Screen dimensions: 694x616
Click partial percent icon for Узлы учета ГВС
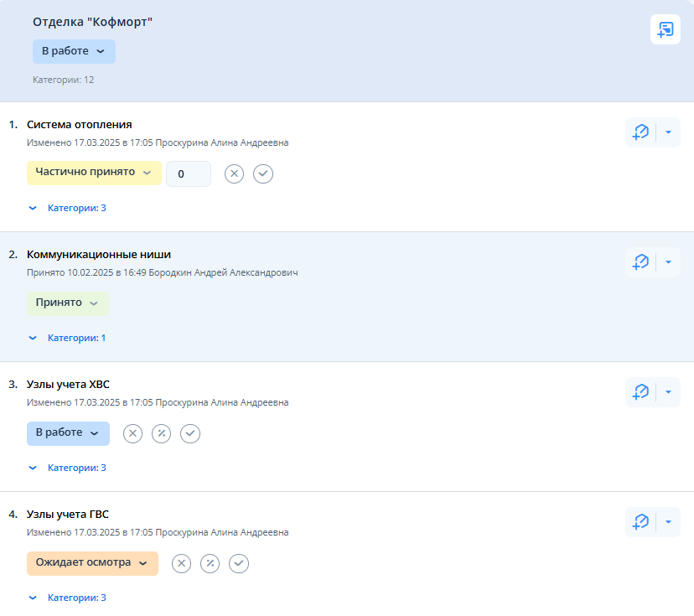210,563
